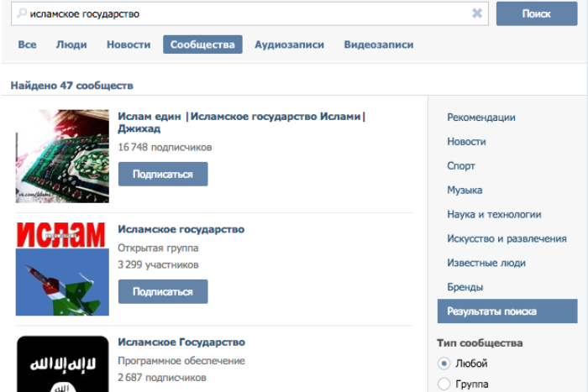
Task: Open Рекомендации in the sidebar
Action: [481, 118]
